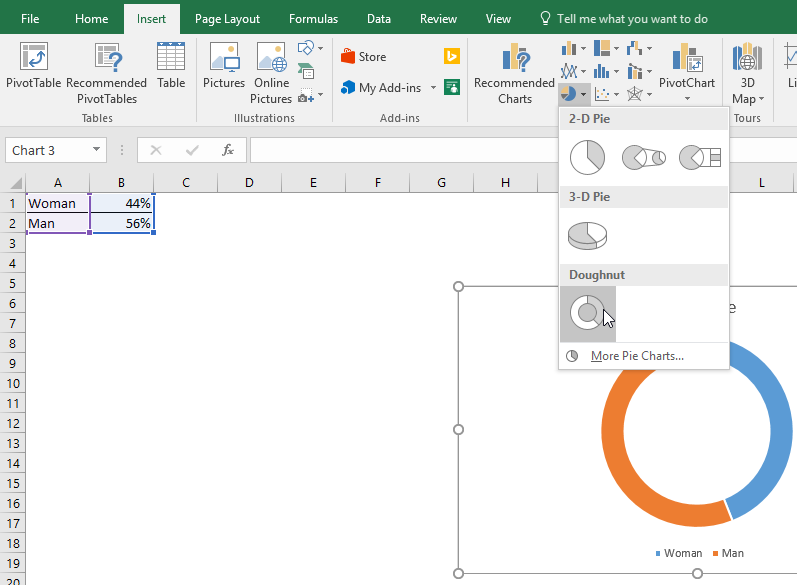Open the 3D Map tool
Viewport: 797px width, 585px height.
[x=747, y=73]
